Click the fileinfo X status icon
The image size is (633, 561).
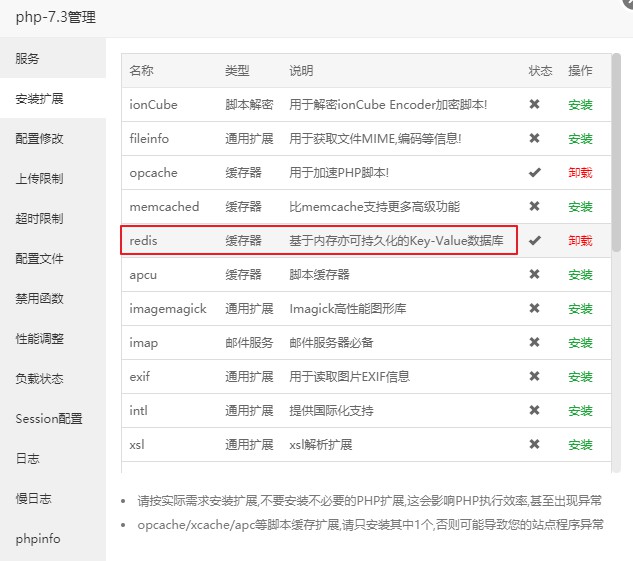tap(534, 138)
